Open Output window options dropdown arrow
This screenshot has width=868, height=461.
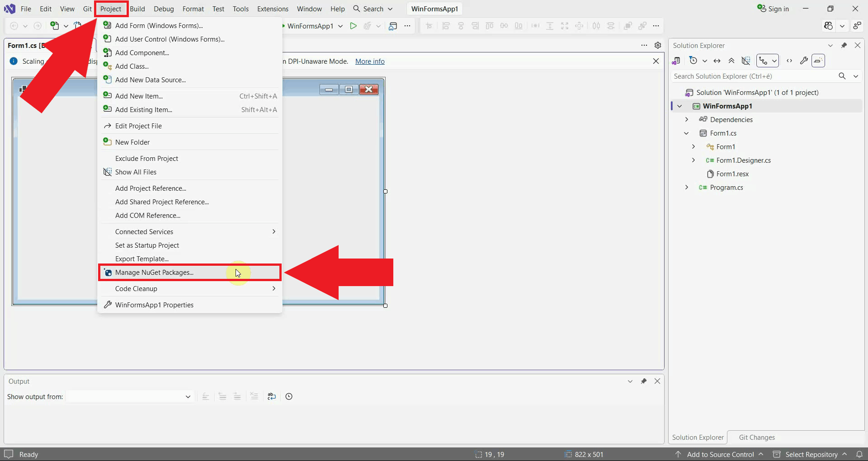[x=630, y=381]
